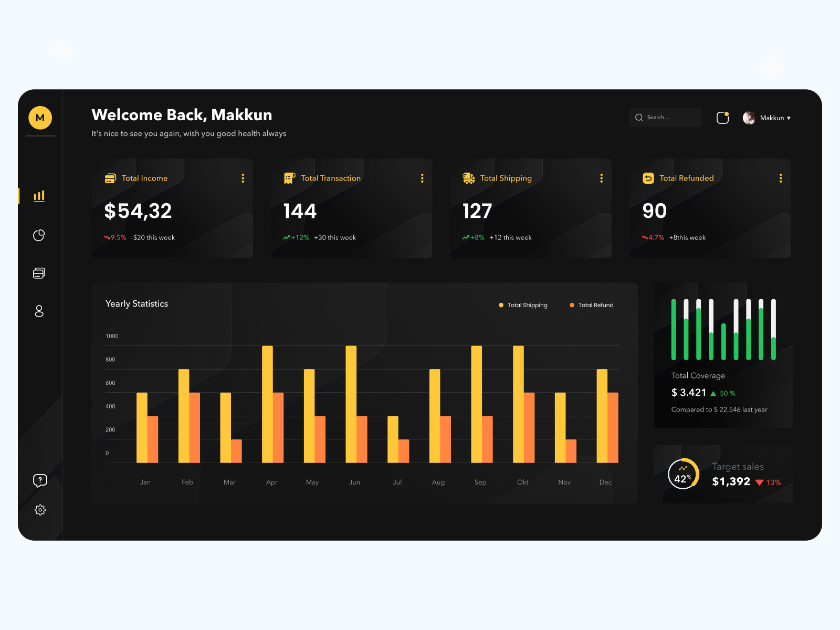Toggle the Total Refund legend item
840x630 pixels.
tap(592, 305)
